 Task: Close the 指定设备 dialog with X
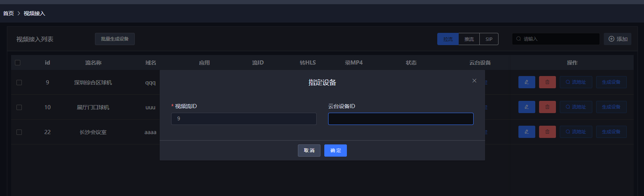474,81
